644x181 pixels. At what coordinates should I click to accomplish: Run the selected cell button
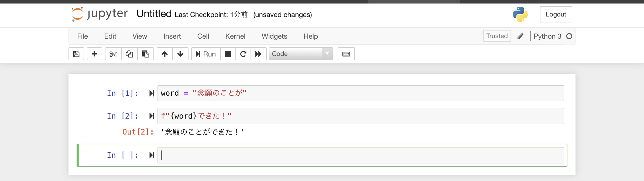(x=206, y=54)
